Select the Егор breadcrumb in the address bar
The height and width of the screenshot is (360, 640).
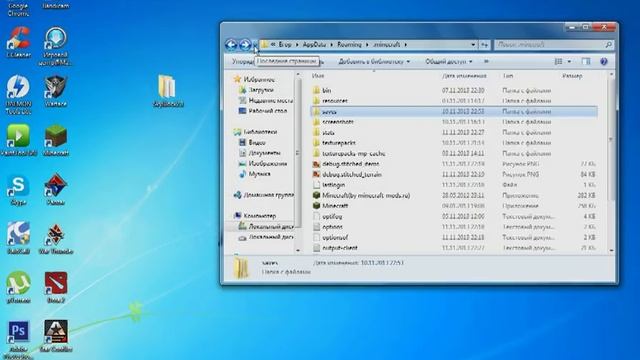coord(285,44)
